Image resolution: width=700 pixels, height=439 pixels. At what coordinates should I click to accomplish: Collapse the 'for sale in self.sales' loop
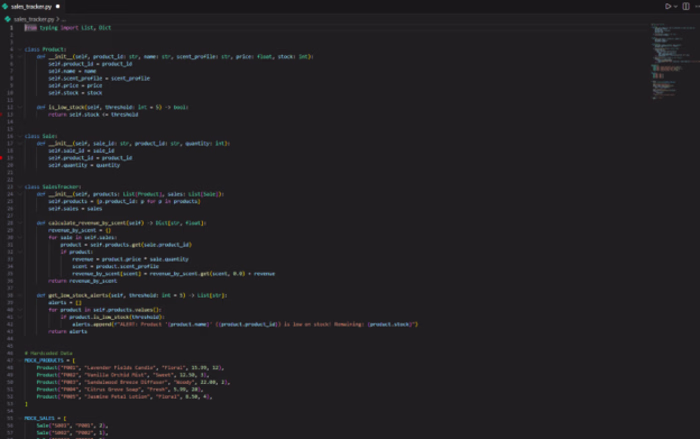click(x=20, y=238)
